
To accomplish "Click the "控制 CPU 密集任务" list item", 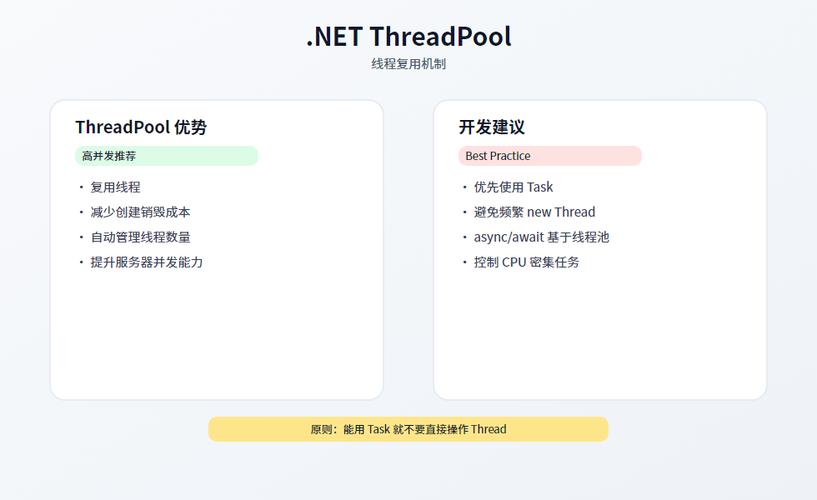I will pos(526,262).
